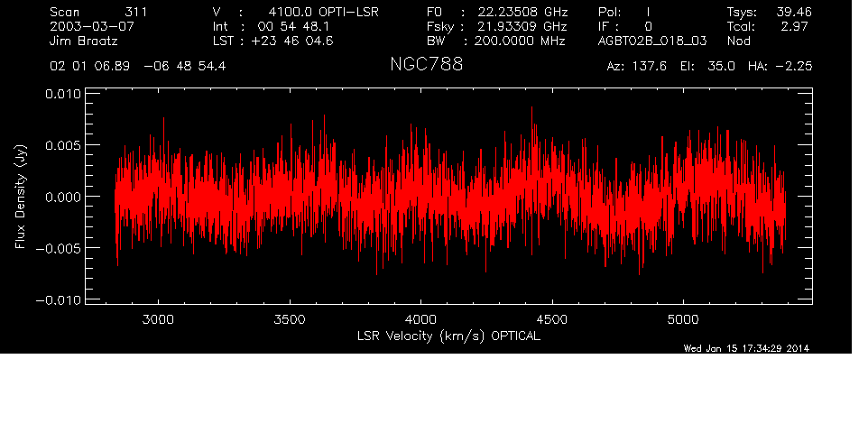Click the bandwidth 200.0000 MHz text
Image resolution: width=868 pixels, height=442 pixels.
point(519,41)
